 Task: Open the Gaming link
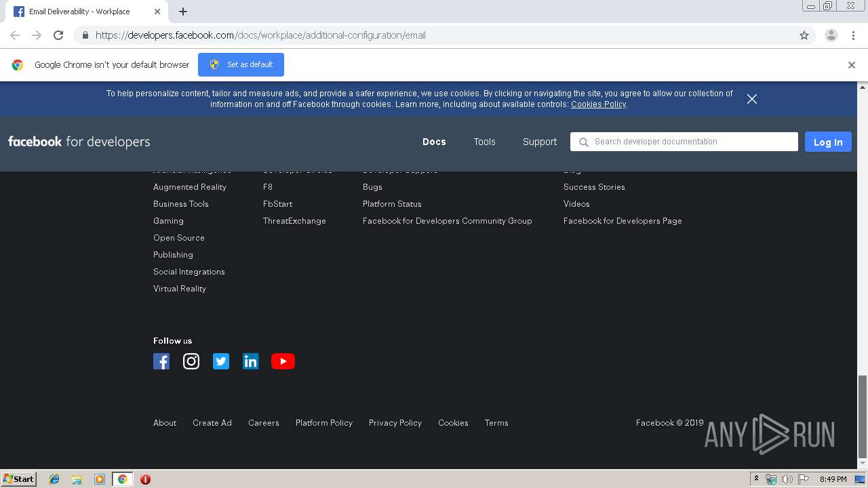(168, 221)
